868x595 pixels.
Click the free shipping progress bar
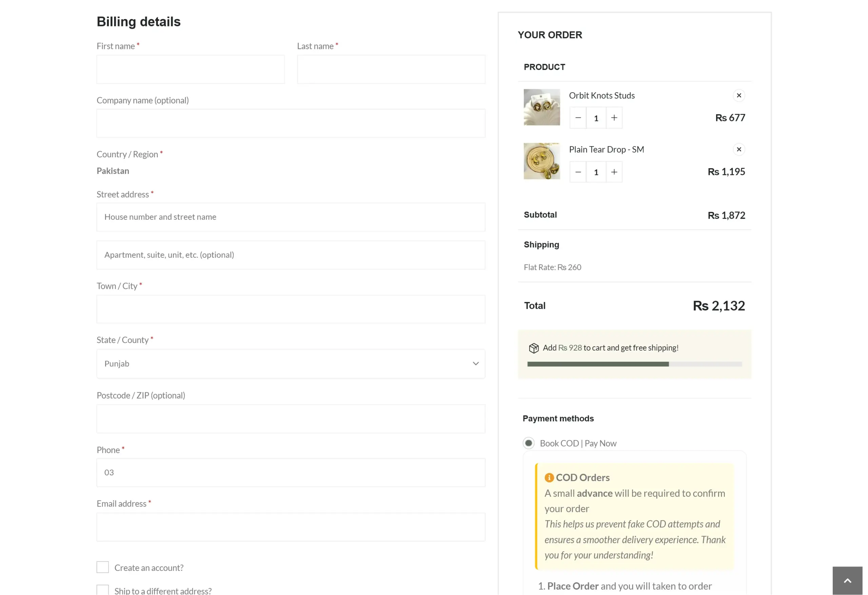click(x=634, y=364)
